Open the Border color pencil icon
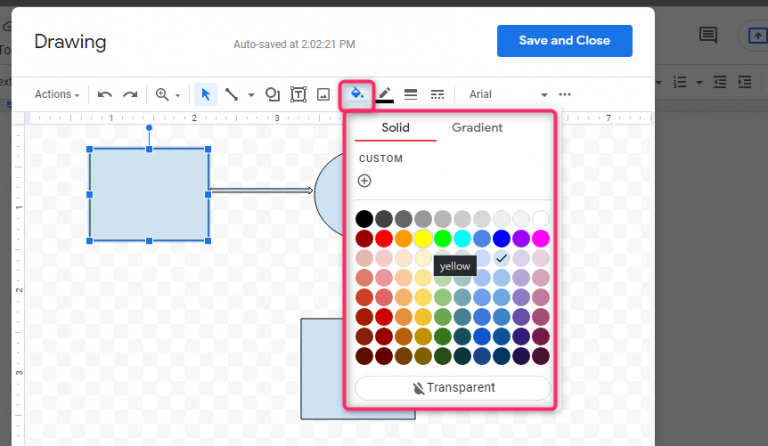The image size is (768, 446). [x=384, y=94]
